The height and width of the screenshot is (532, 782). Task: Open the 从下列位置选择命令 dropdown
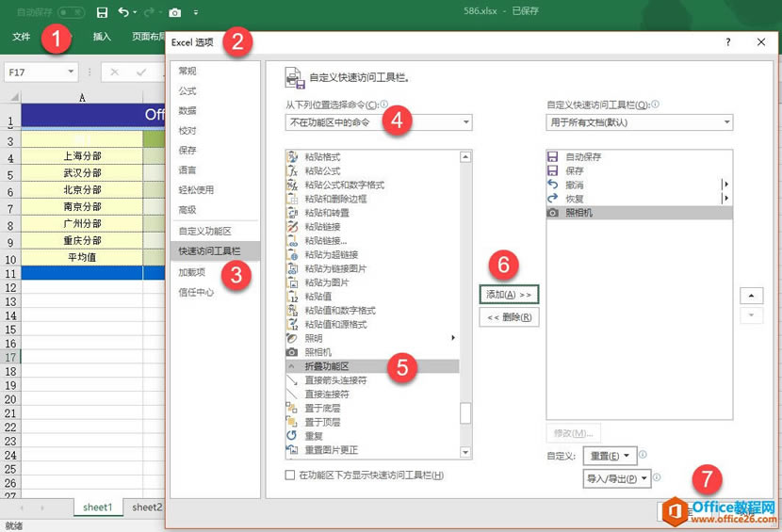(379, 122)
